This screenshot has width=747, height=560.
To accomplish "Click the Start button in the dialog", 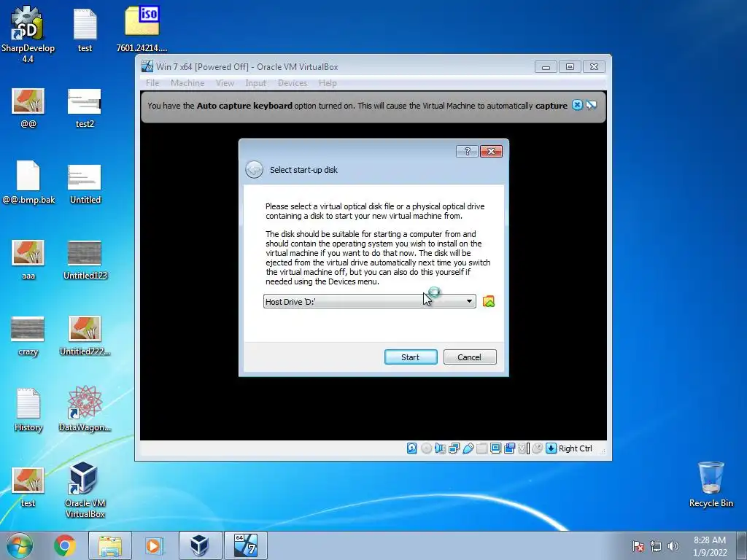I will tap(410, 357).
